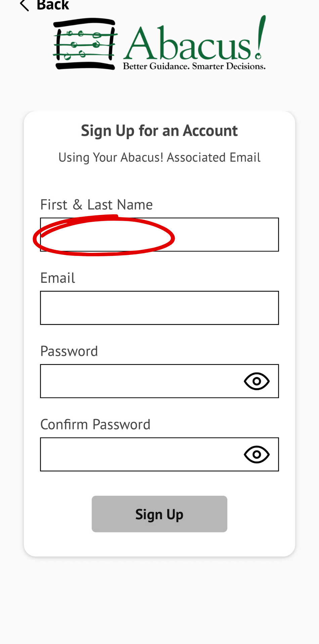Tap the back chevron arrow icon

(x=24, y=5)
